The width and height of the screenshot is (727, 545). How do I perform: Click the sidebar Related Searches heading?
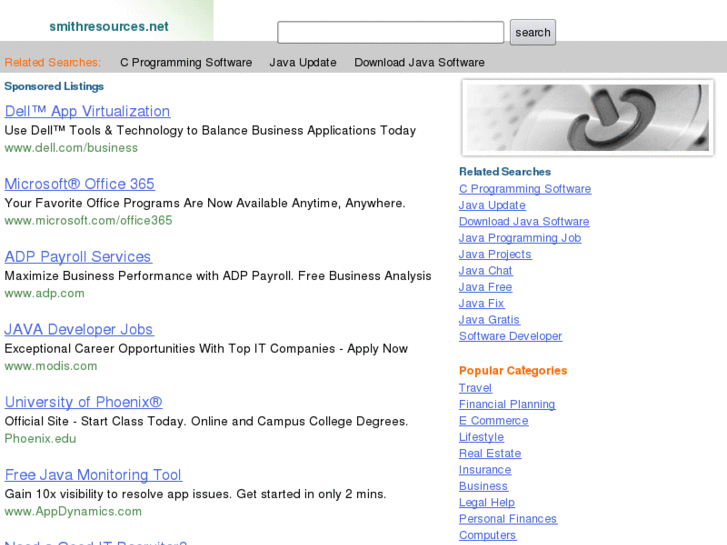coord(505,172)
